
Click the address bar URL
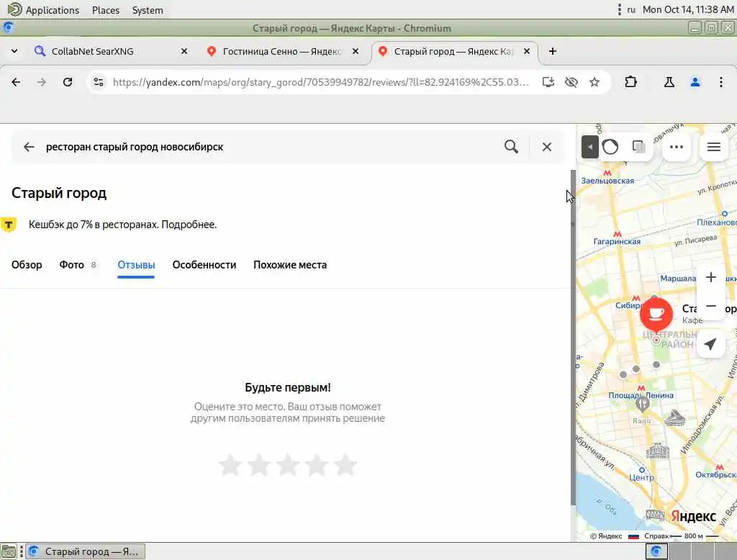[x=321, y=82]
